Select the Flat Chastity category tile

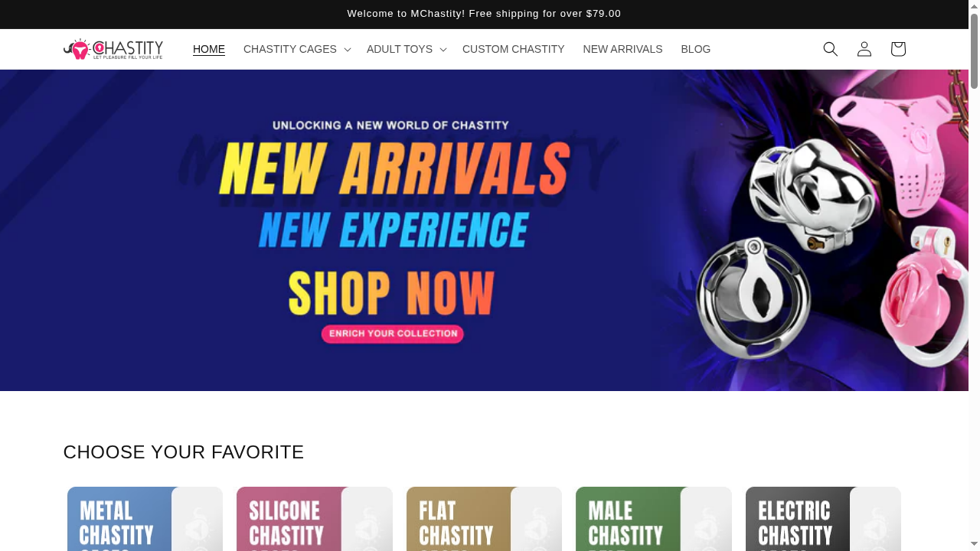[484, 519]
